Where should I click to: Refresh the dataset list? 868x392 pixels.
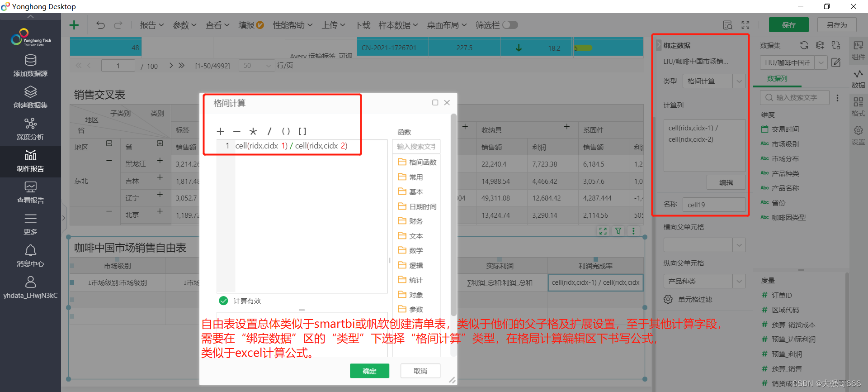(804, 45)
